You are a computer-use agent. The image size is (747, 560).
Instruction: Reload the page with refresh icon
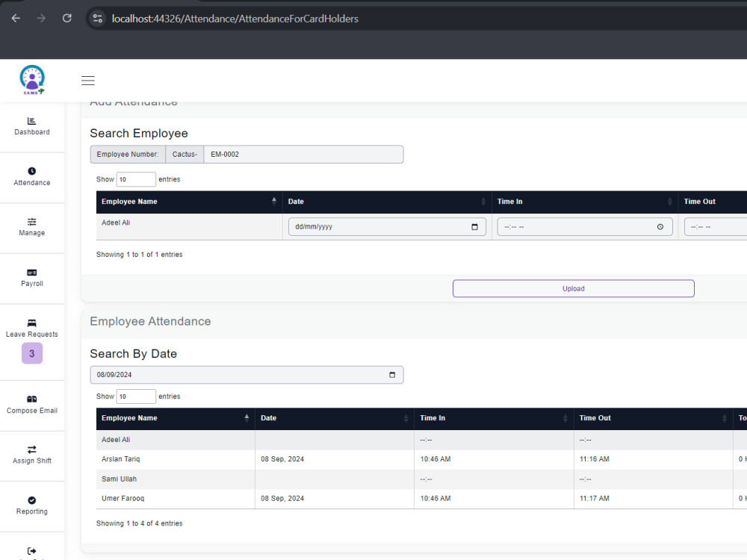point(67,18)
